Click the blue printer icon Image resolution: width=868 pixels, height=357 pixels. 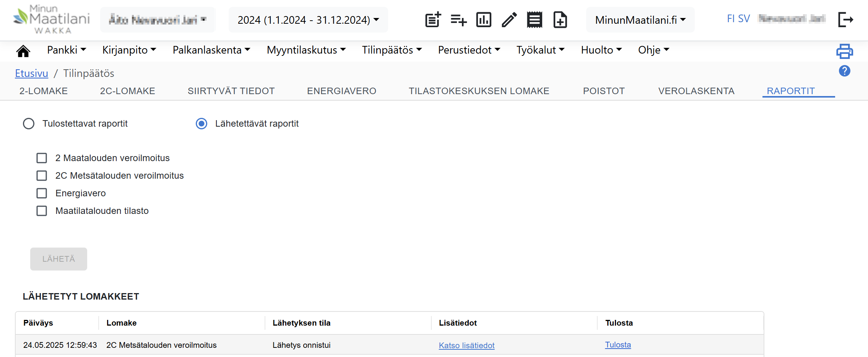[x=845, y=51]
